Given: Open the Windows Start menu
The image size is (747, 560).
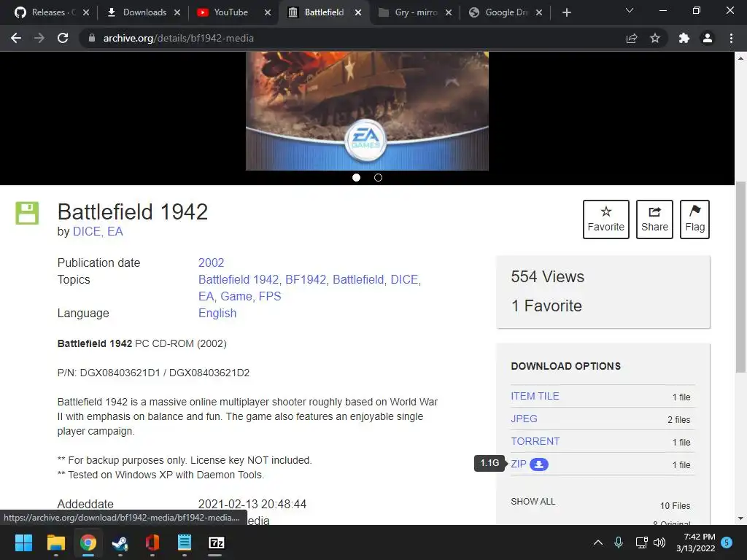Looking at the screenshot, I should pos(23,542).
